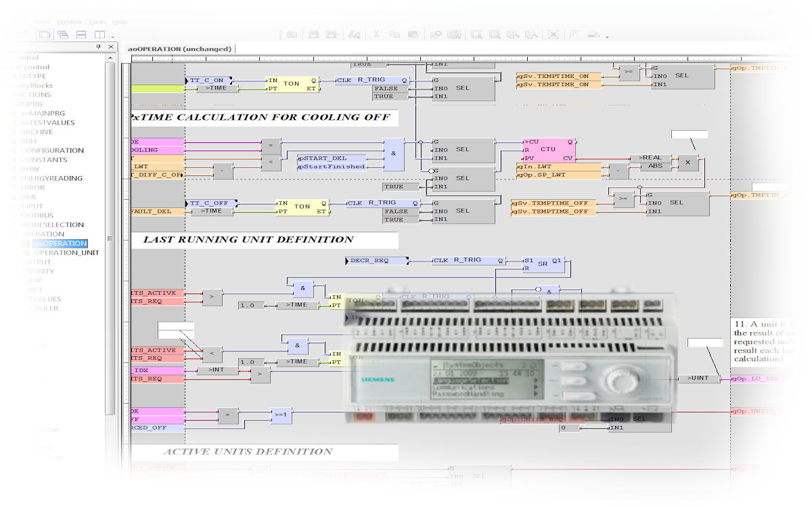Open the Tools menu

coord(99,22)
